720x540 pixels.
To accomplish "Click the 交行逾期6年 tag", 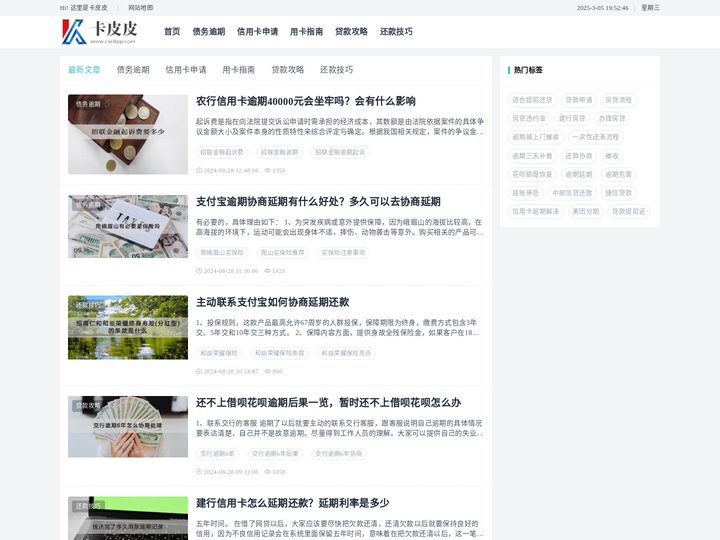I will 218,454.
